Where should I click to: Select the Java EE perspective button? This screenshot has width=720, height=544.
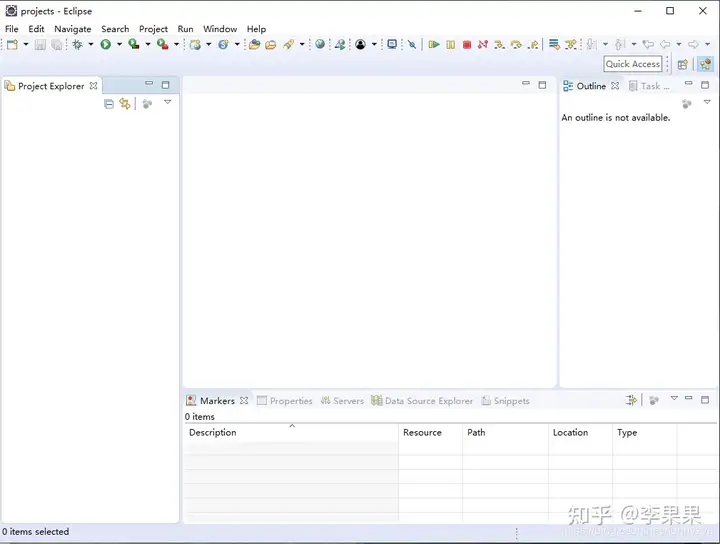706,64
